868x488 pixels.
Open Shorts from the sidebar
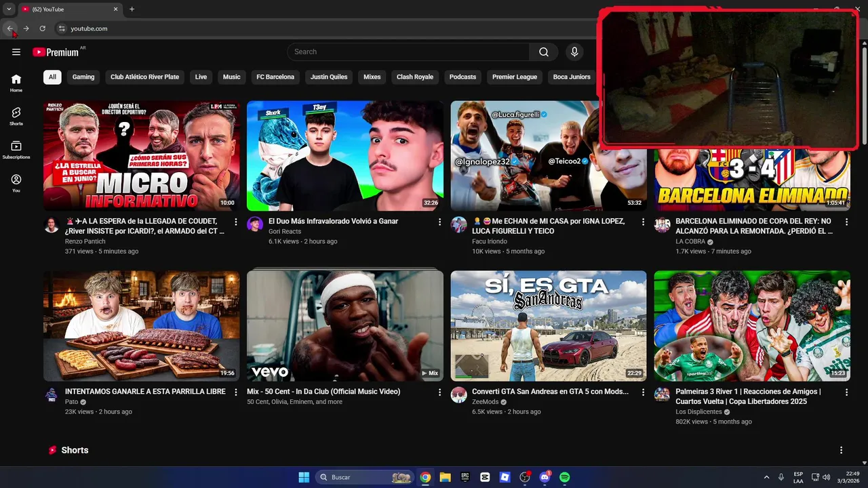pos(16,117)
